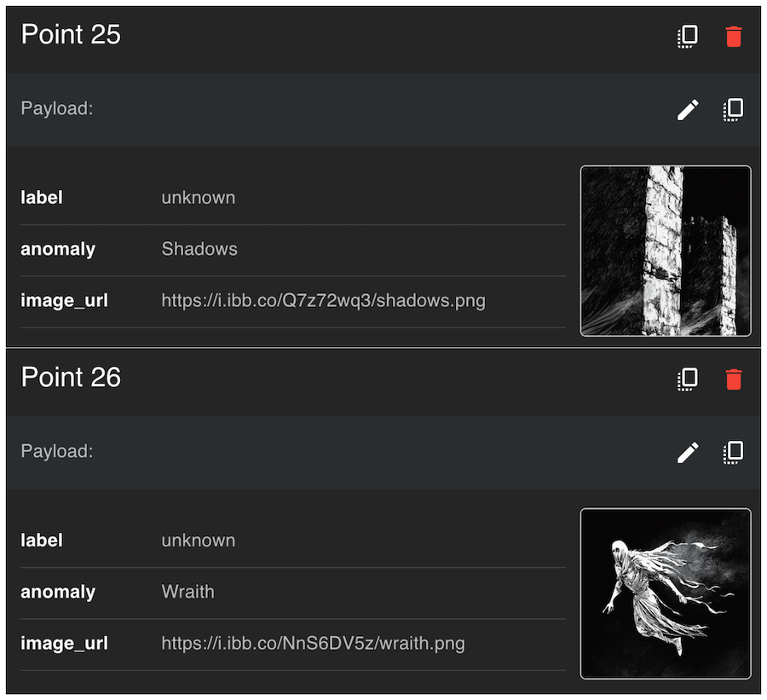Click the "Point 25" heading
Screen dimensions: 767x700
[x=71, y=35]
